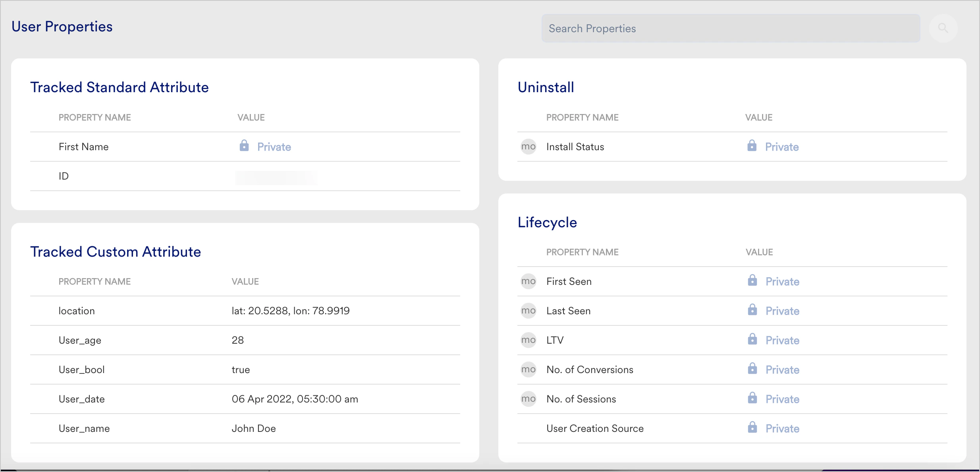Click the Private label beside LTV
Image resolution: width=980 pixels, height=472 pixels.
click(x=782, y=340)
